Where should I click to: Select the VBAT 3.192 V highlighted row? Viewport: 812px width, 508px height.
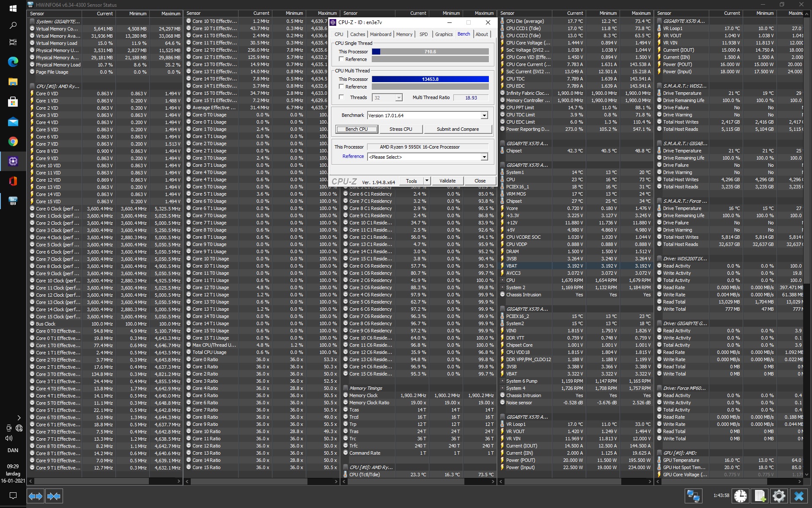point(576,266)
